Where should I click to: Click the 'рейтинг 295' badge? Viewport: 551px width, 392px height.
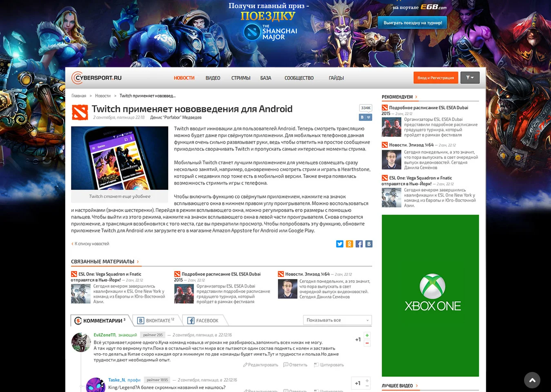point(153,335)
